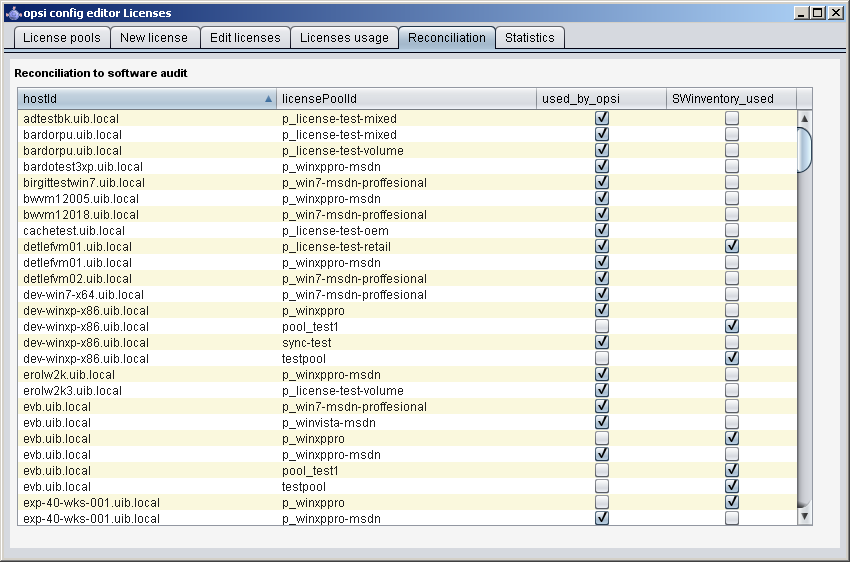
Task: Click p_win7-msdn-proffesional cell for detlefvm02.uib.local
Action: 407,279
